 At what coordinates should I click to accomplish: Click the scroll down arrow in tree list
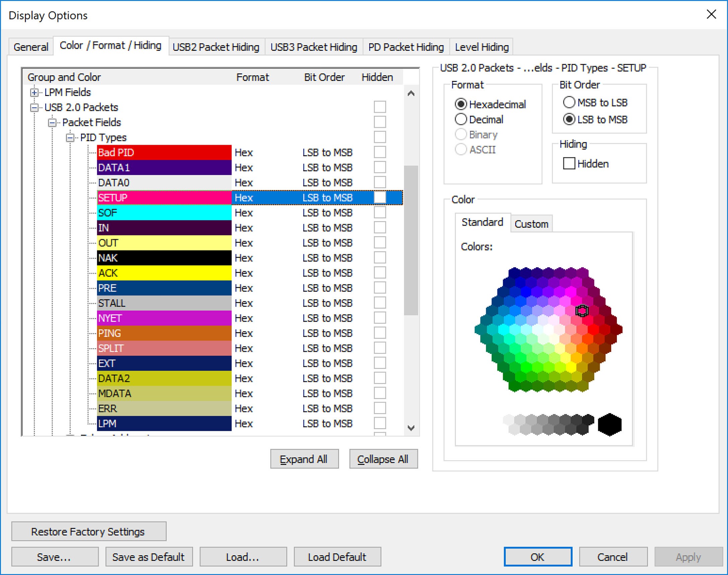(x=411, y=428)
